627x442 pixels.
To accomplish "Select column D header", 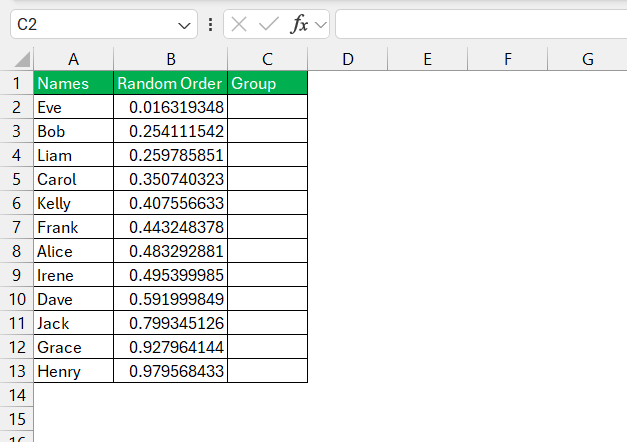I will (347, 59).
